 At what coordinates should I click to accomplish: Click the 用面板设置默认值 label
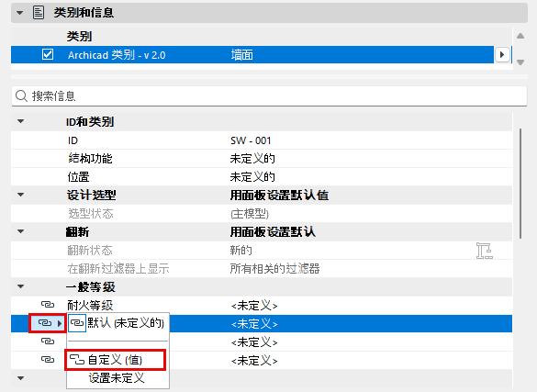click(279, 196)
